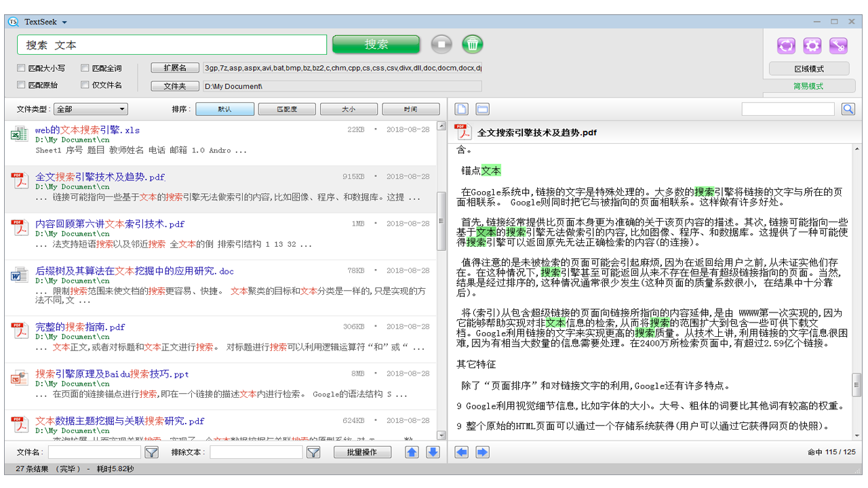Viewport: 868px width, 488px height.
Task: Click the purple key license icon
Action: coord(839,45)
